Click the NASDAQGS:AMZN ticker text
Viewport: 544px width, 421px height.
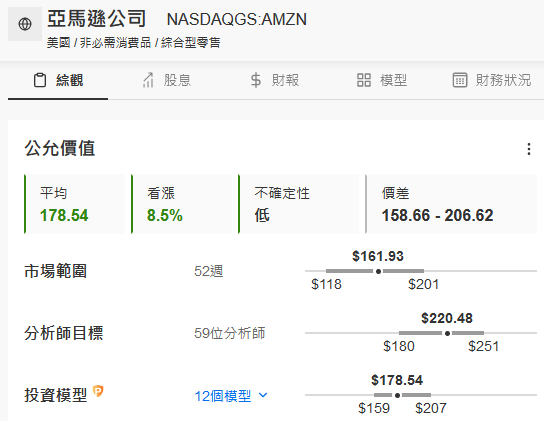tap(237, 19)
